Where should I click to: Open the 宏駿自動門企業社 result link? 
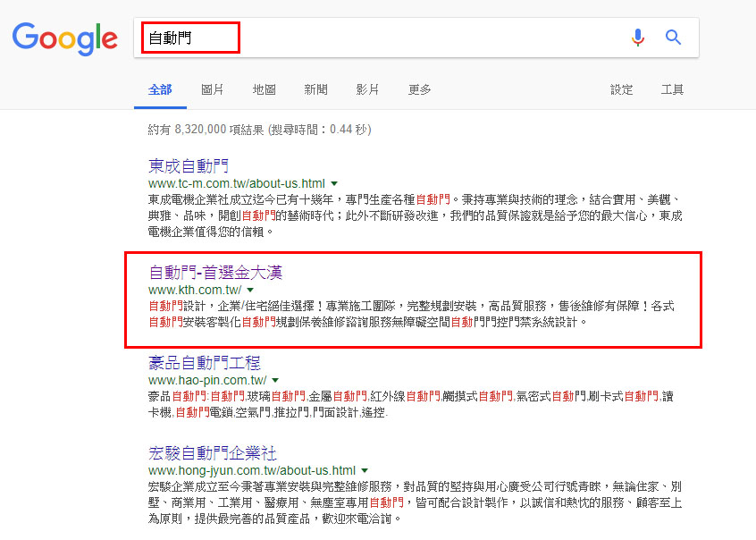(x=212, y=453)
